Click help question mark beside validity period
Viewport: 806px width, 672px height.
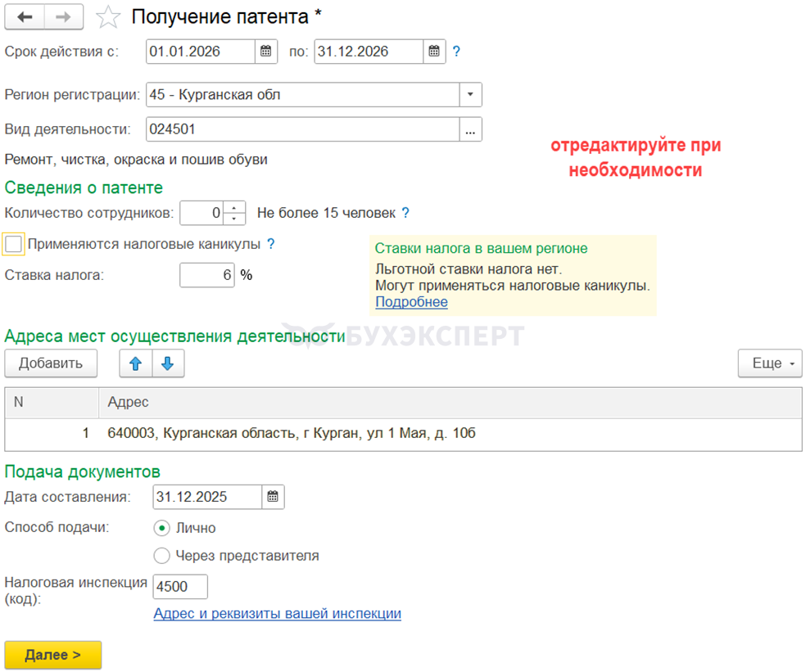click(456, 52)
